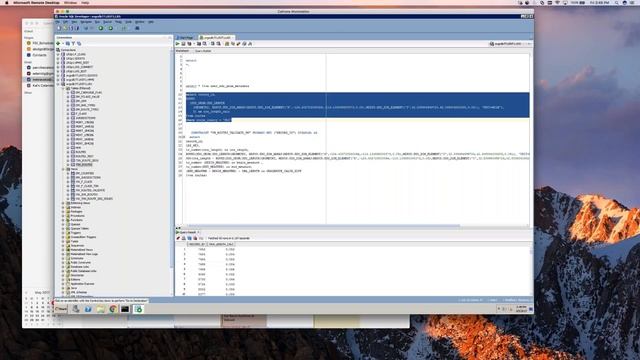The height and width of the screenshot is (360, 640).
Task: Open the Edit menu in SQL Developer
Action: point(65,22)
